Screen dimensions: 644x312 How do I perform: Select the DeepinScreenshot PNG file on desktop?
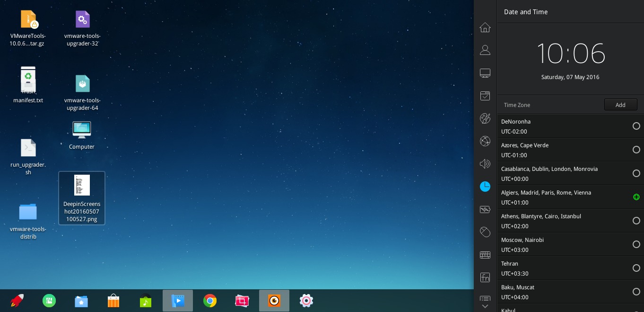click(x=82, y=197)
